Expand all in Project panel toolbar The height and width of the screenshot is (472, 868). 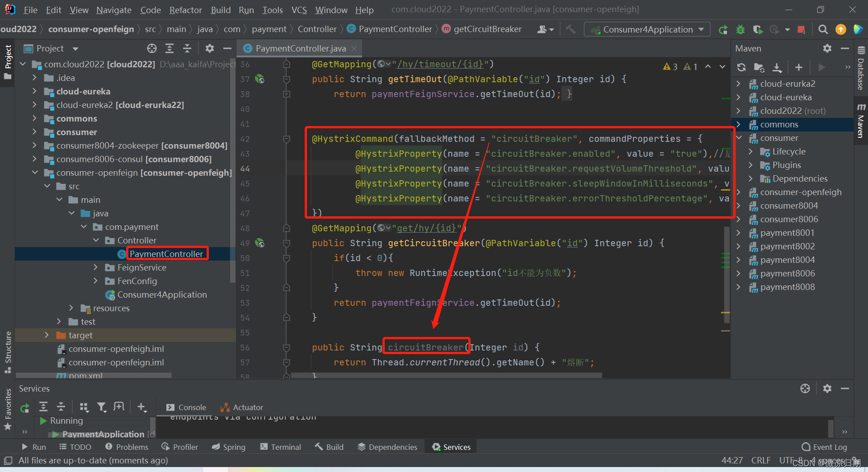click(x=170, y=48)
